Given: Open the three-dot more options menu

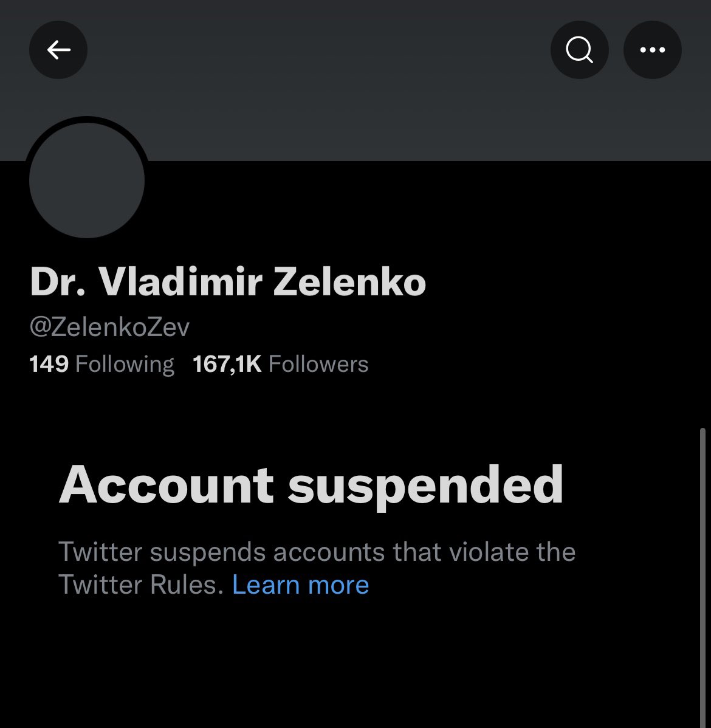Looking at the screenshot, I should [653, 50].
